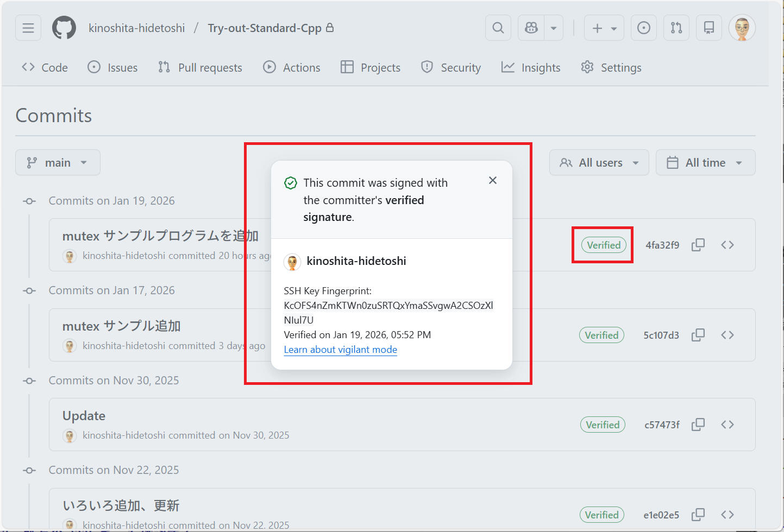The image size is (784, 532).
Task: Click the Learn about vigilant mode link
Action: click(x=340, y=350)
